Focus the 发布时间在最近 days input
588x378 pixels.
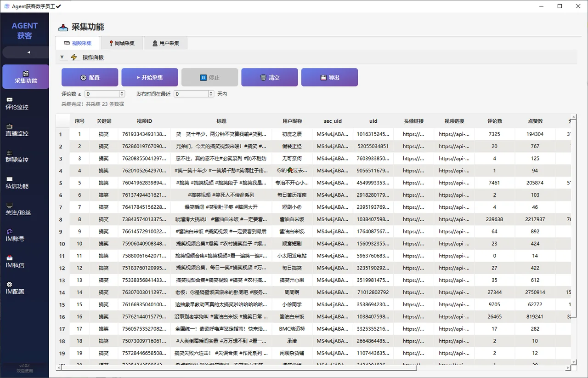(x=191, y=94)
